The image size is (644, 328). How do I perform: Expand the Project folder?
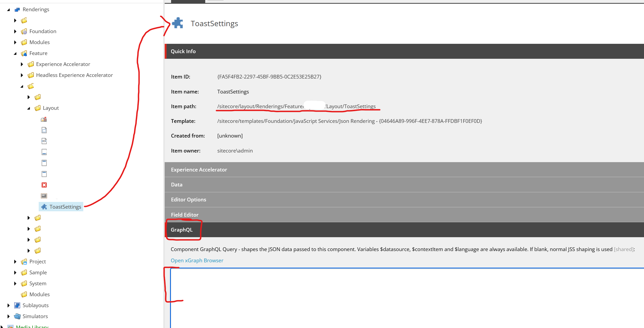coord(15,262)
